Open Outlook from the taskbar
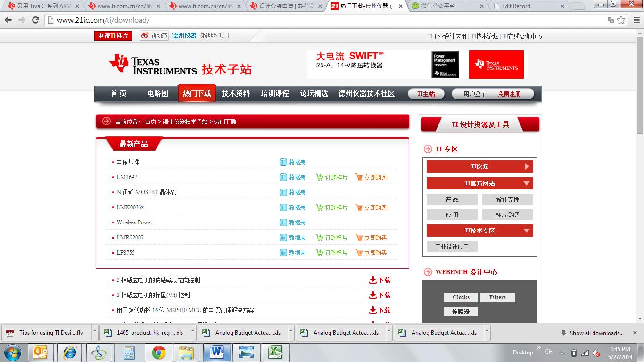This screenshot has width=644, height=362. (41, 352)
